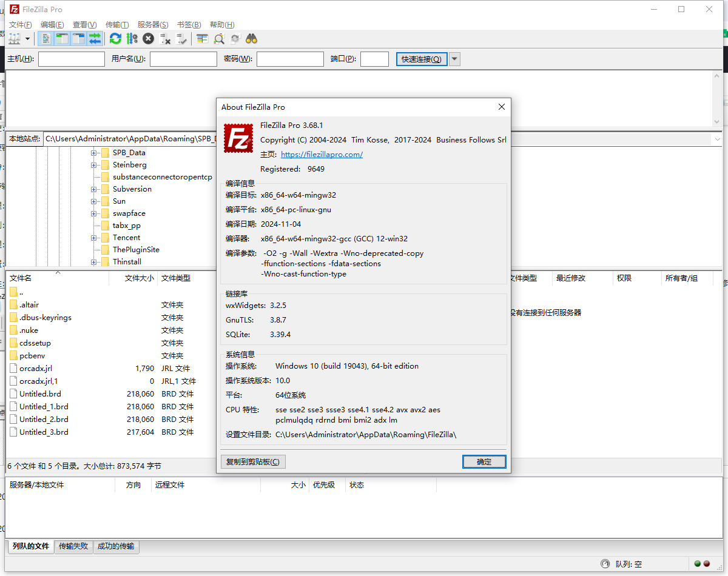Switch to 传输失败 failed transfers tab
This screenshot has height=576, width=728.
[73, 546]
